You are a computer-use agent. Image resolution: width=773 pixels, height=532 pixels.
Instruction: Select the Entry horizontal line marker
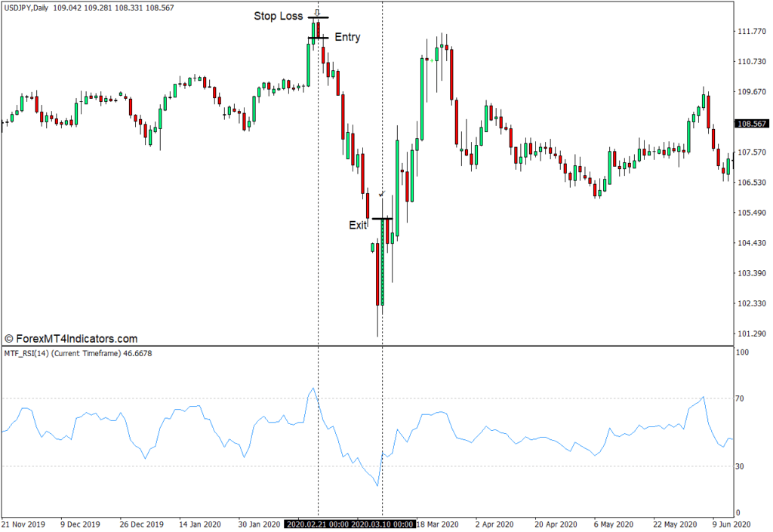coord(318,38)
